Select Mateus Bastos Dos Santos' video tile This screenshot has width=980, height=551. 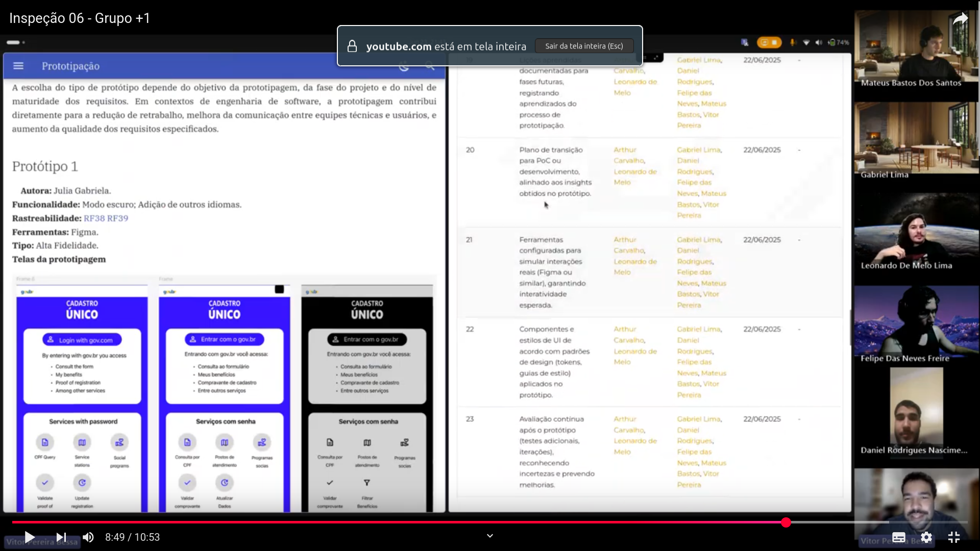tap(917, 49)
